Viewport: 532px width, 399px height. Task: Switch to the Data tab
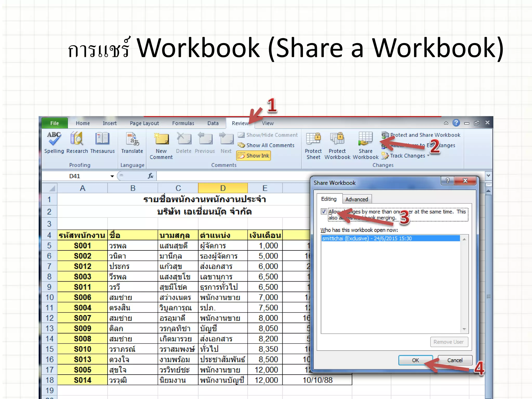click(213, 123)
